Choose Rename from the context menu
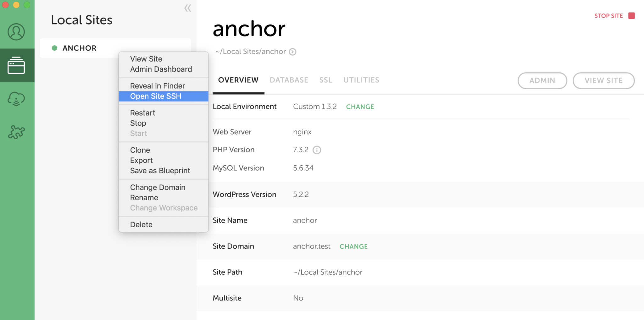The image size is (644, 320). [x=164, y=198]
